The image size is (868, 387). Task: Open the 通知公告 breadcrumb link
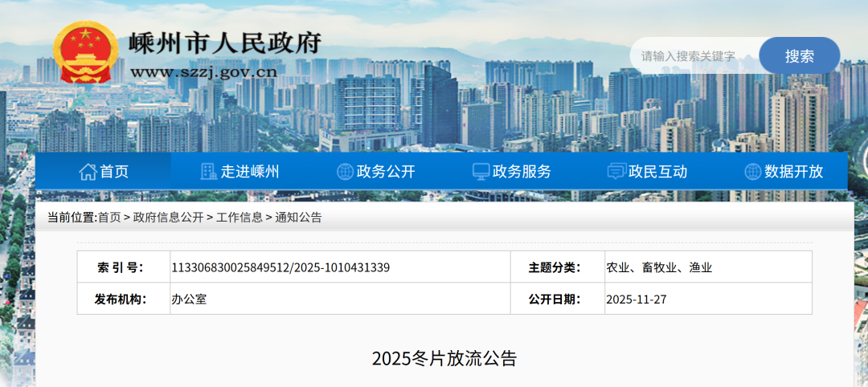coord(298,218)
